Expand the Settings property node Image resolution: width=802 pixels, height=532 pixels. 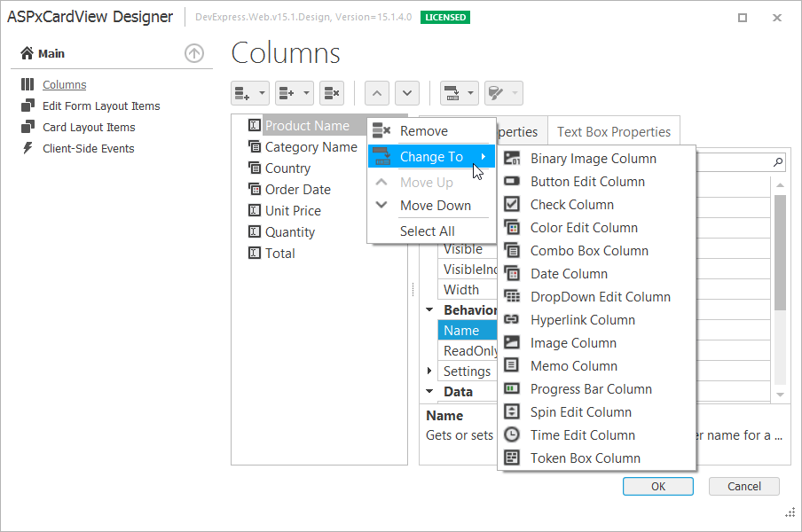(429, 371)
